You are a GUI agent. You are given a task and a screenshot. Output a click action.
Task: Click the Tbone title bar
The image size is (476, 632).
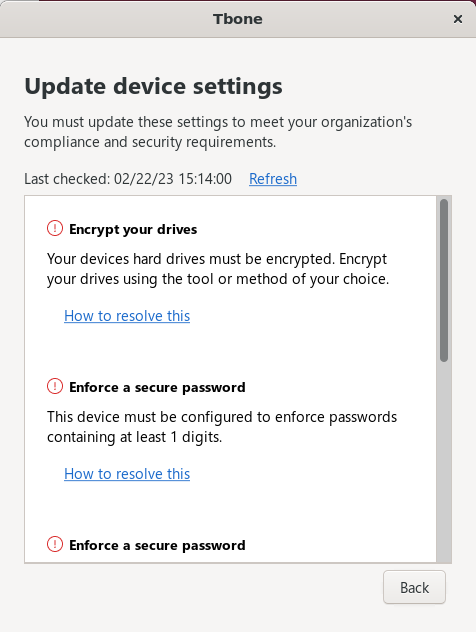[238, 19]
